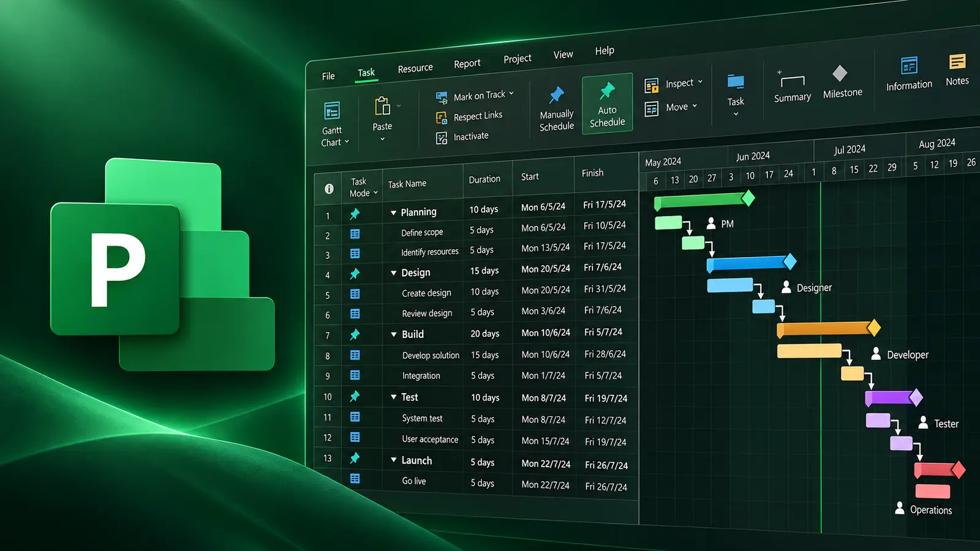Click the Mark on Track icon
Viewport: 980px width, 551px height.
click(442, 97)
